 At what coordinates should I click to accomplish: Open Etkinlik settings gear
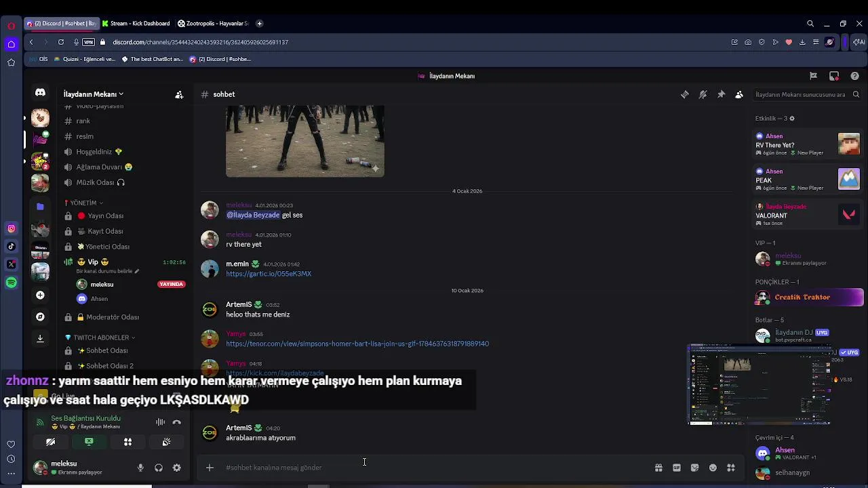pyautogui.click(x=791, y=119)
